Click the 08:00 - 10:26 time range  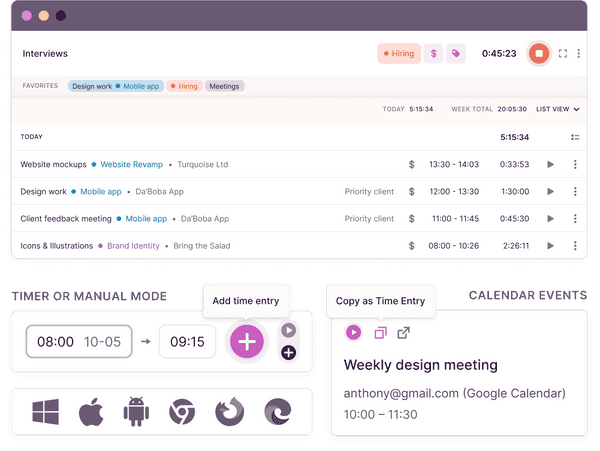pos(453,246)
